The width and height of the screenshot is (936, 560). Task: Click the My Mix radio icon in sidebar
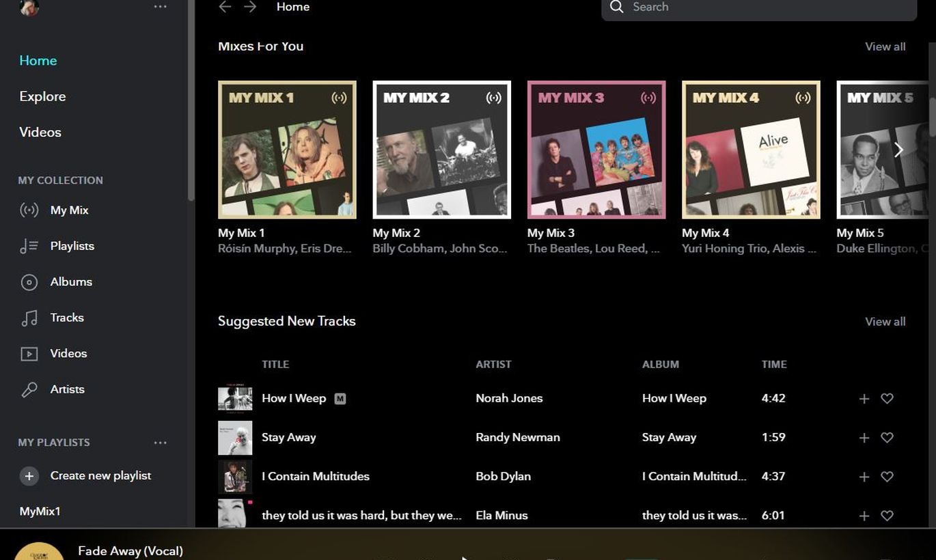click(x=29, y=210)
